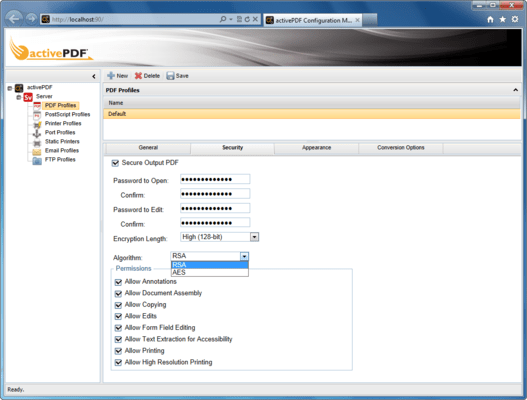This screenshot has width=527, height=400.
Task: Collapse the left navigation panel
Action: coord(94,76)
